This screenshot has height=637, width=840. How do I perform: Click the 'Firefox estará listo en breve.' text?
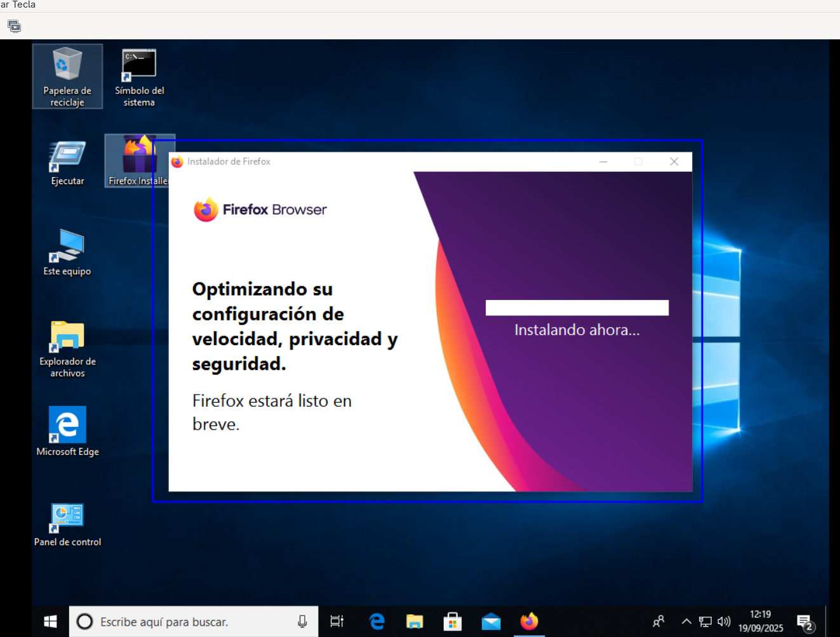272,412
